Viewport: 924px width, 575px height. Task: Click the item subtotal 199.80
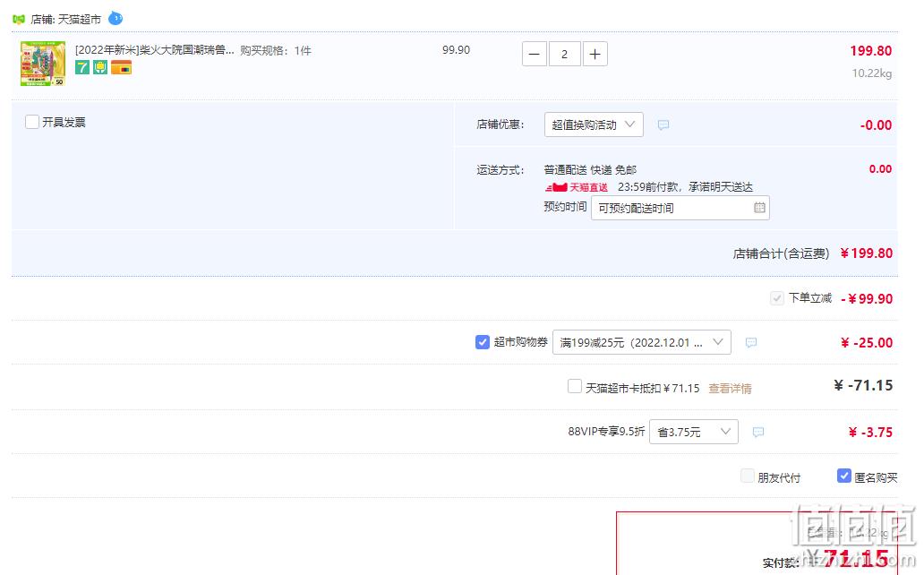click(x=870, y=51)
